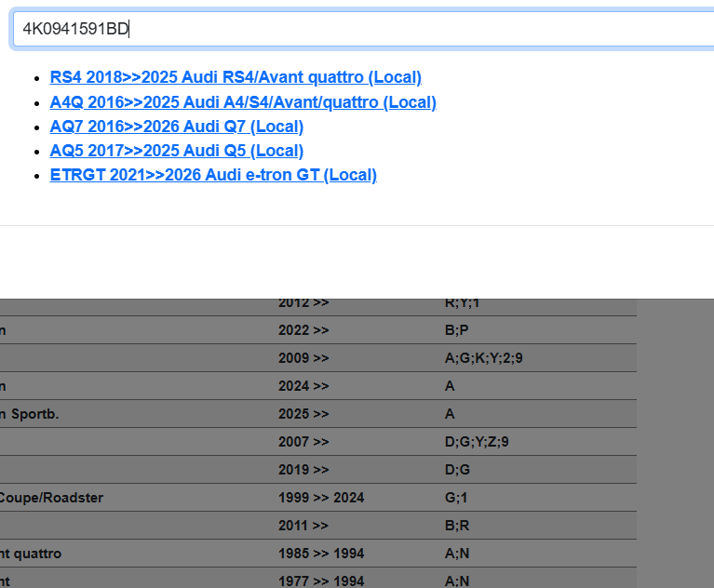Click the A;G;K;Y;2;9 code cell
714x588 pixels.
(490, 358)
